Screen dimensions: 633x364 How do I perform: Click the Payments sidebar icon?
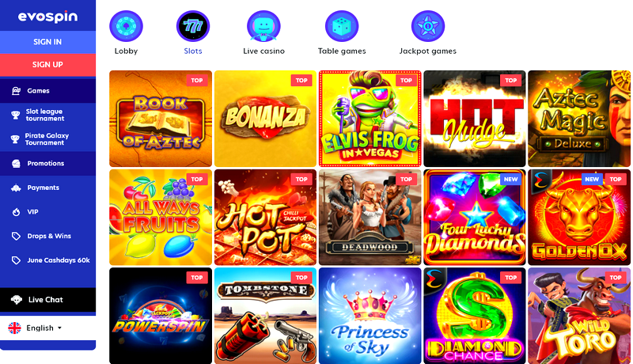pos(16,188)
